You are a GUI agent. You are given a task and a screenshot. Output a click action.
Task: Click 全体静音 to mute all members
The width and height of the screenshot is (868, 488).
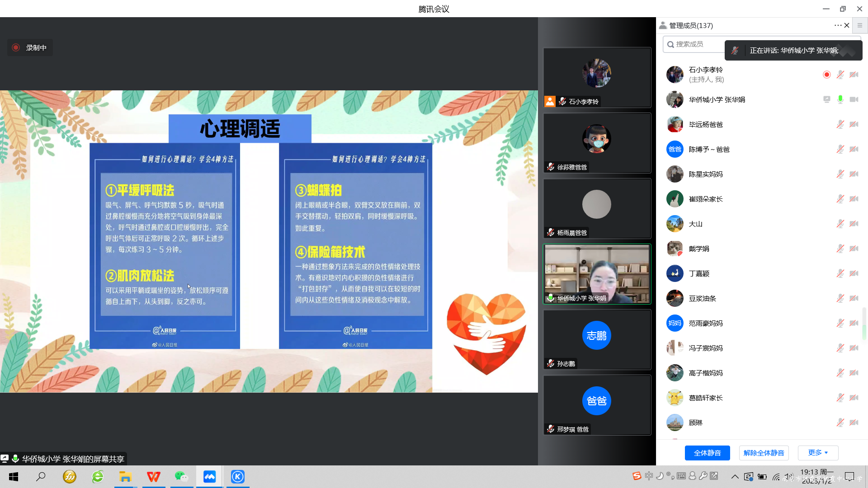point(707,453)
